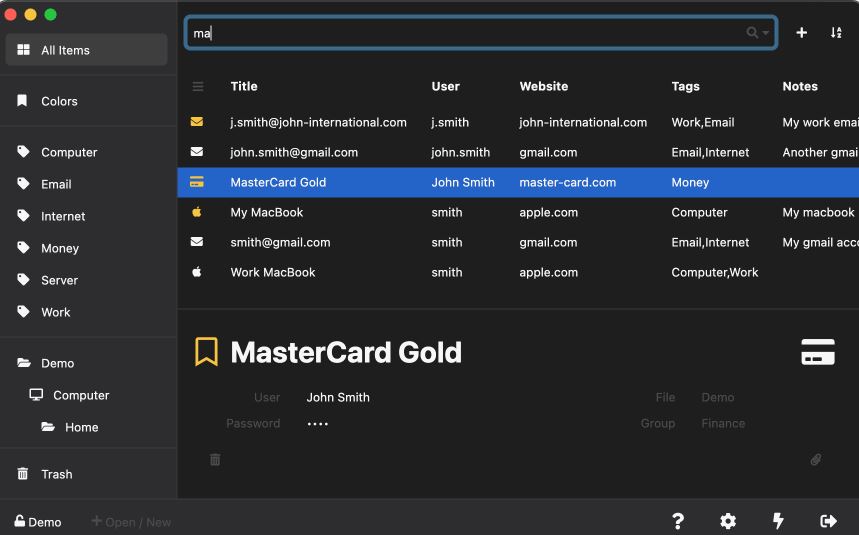Viewport: 859px width, 535px height.
Task: Click the credit card icon of MasterCard Gold row
Action: [x=197, y=182]
